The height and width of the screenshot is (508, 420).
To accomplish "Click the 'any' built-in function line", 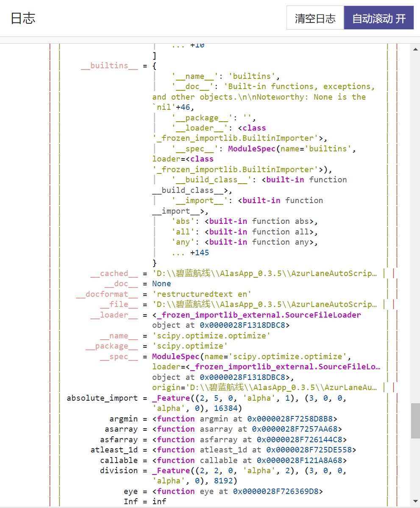I will coord(245,242).
